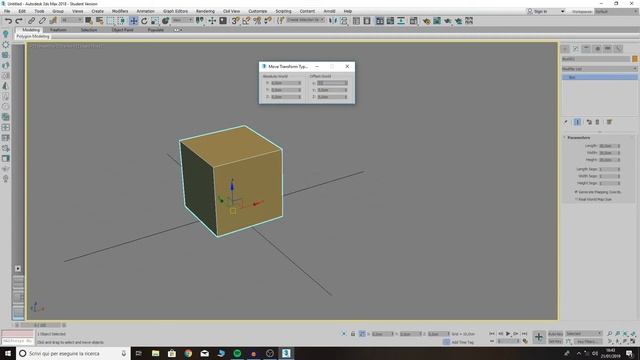The width and height of the screenshot is (640, 360).
Task: Open the reference coordinate system dropdown
Action: pos(182,20)
